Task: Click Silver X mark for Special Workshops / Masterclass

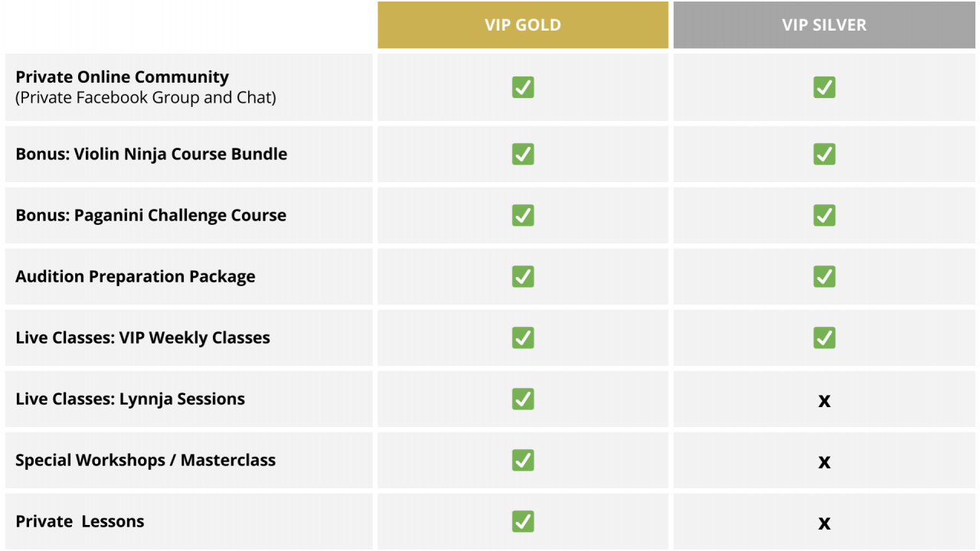Action: tap(825, 462)
